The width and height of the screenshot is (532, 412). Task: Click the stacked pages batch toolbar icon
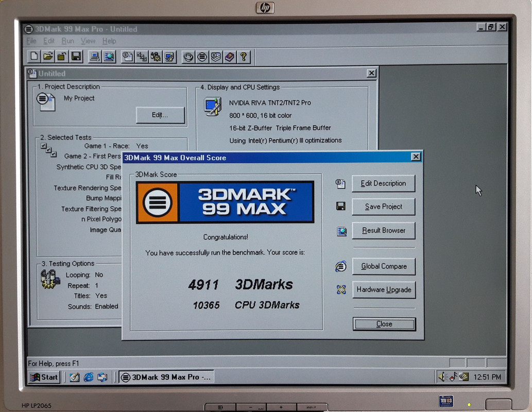[x=216, y=57]
